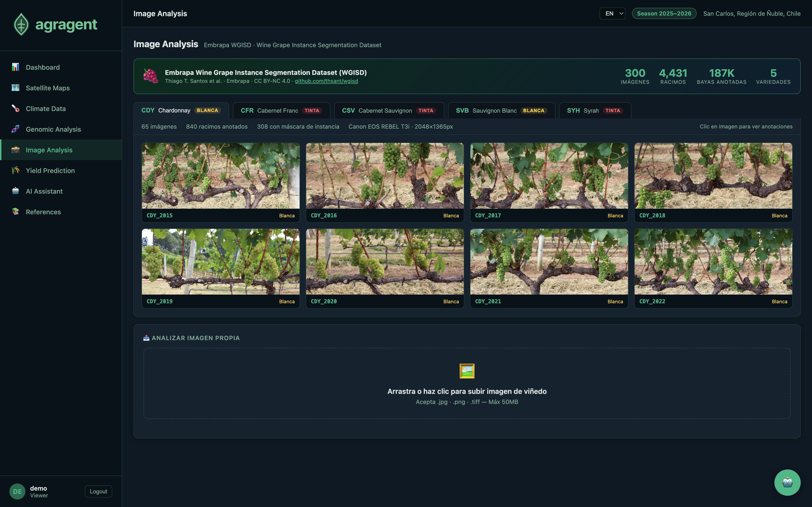Click the AI Assistant robot sidebar icon

tap(16, 191)
